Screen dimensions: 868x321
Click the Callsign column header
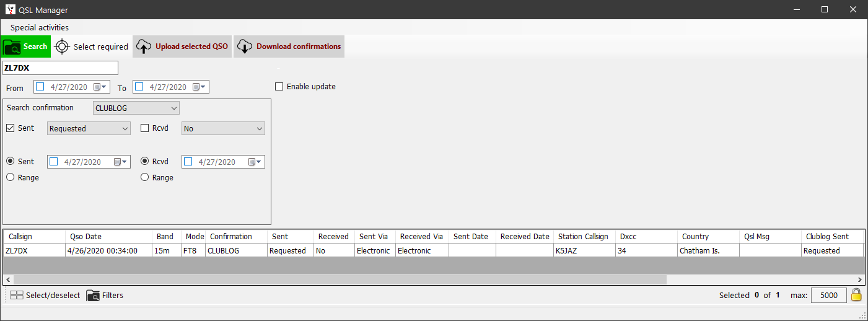tap(34, 236)
